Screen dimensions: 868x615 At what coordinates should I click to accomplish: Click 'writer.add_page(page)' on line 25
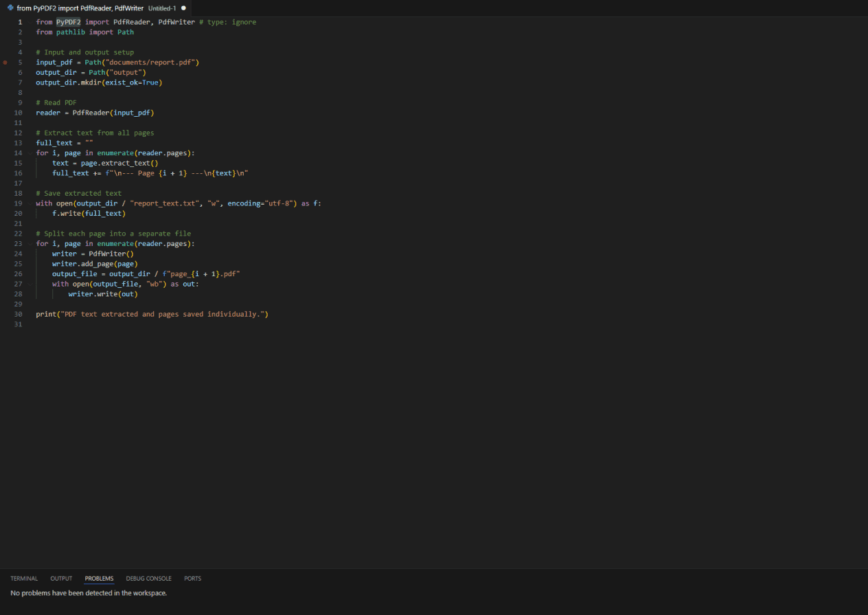click(95, 264)
